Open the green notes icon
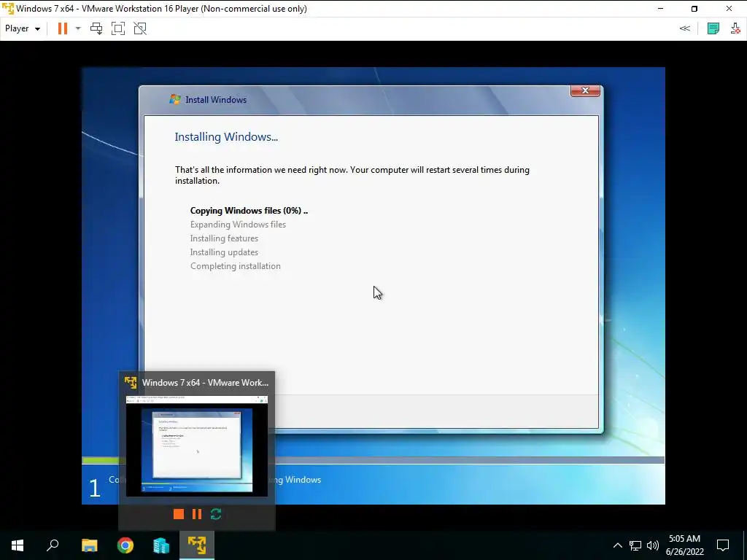 pyautogui.click(x=713, y=28)
